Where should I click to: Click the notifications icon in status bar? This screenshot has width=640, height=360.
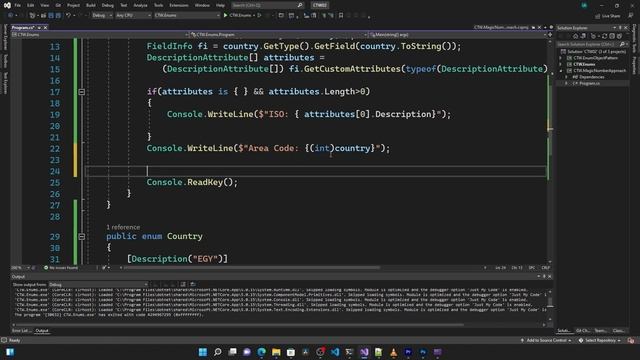pos(631,340)
